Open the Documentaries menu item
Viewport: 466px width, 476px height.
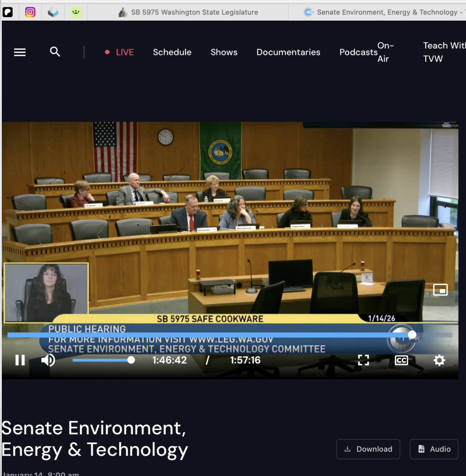click(288, 52)
